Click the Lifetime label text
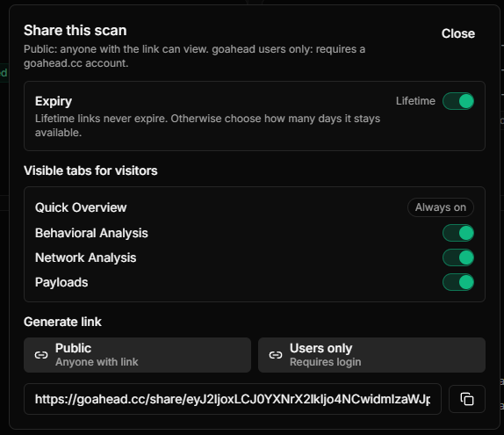The image size is (504, 435). pyautogui.click(x=415, y=101)
